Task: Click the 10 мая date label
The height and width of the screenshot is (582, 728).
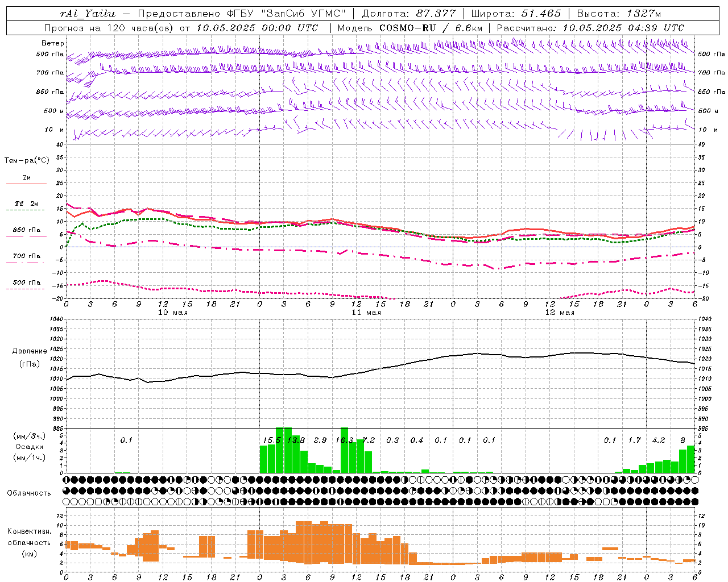Action: click(x=173, y=313)
